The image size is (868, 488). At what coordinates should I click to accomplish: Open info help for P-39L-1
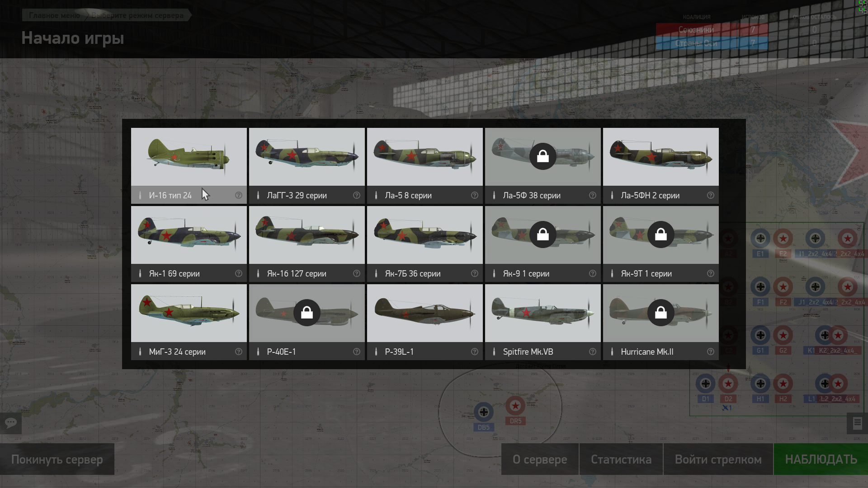[x=474, y=352]
